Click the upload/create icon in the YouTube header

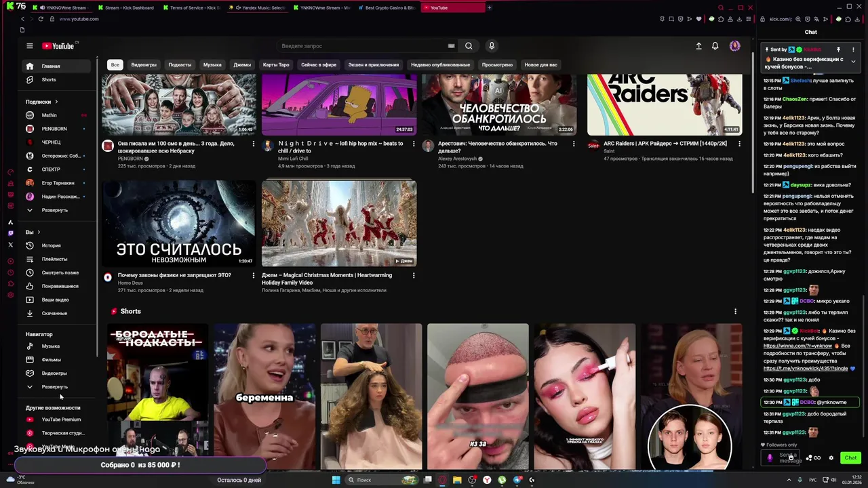click(698, 46)
